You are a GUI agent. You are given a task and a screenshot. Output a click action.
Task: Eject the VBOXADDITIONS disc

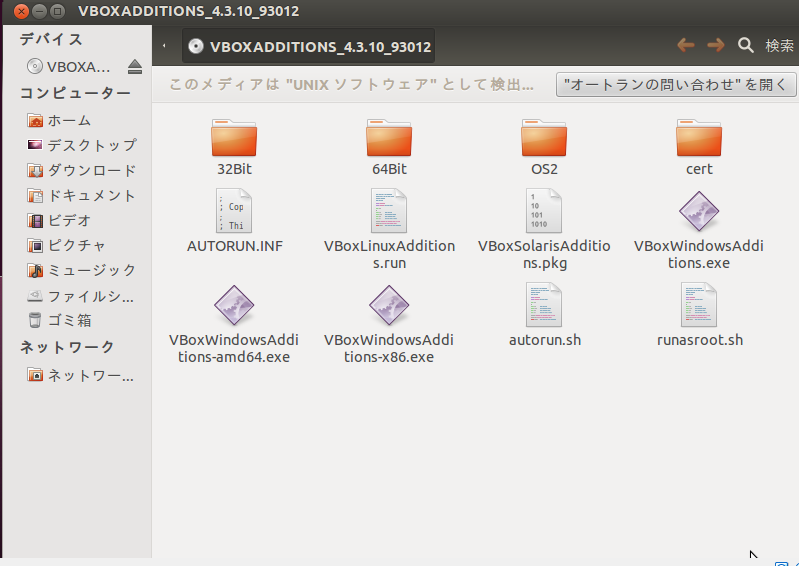tap(135, 67)
